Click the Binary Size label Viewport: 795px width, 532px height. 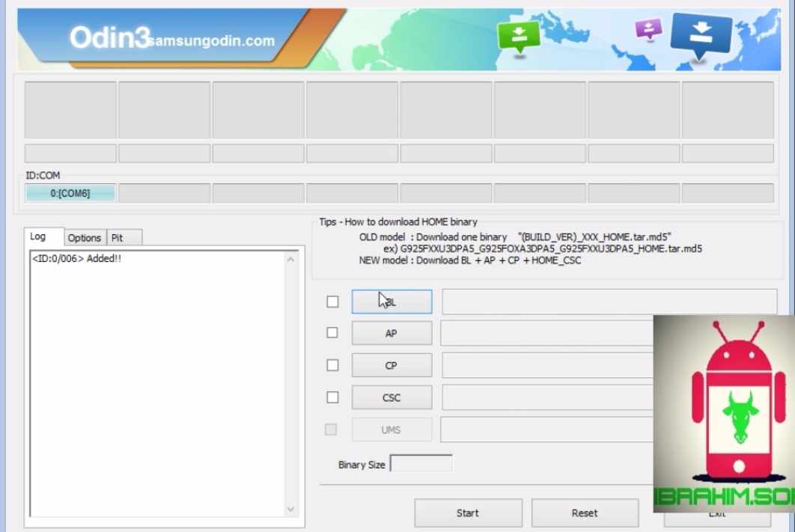click(x=362, y=465)
